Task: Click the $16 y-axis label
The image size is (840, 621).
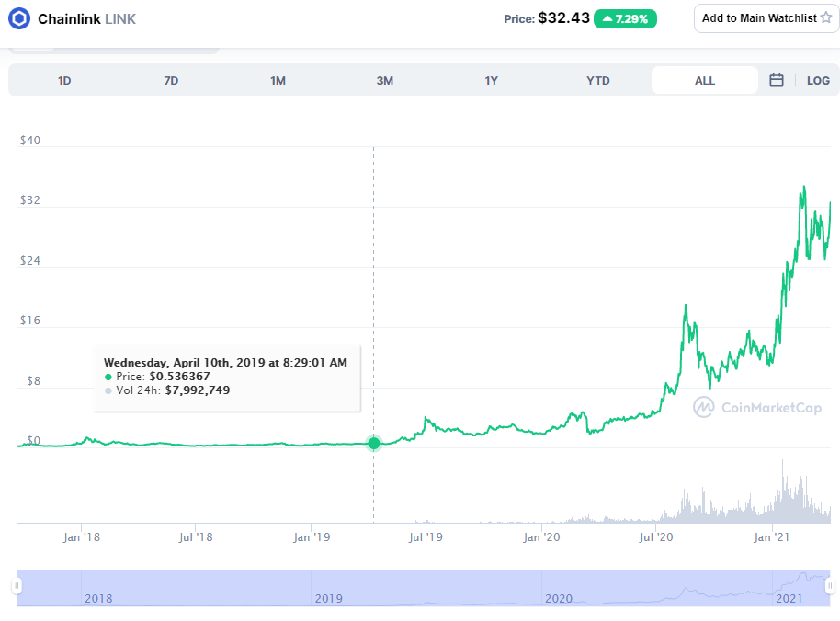Action: tap(30, 321)
